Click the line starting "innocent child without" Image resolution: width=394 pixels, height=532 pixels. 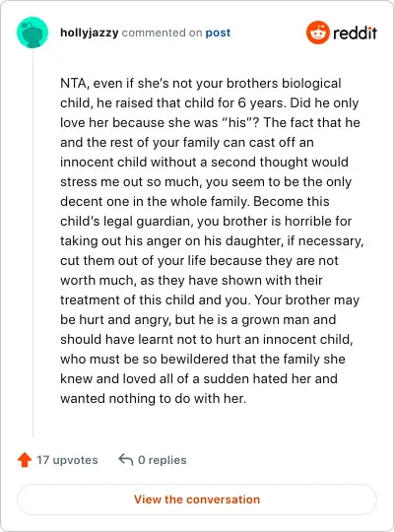[204, 162]
